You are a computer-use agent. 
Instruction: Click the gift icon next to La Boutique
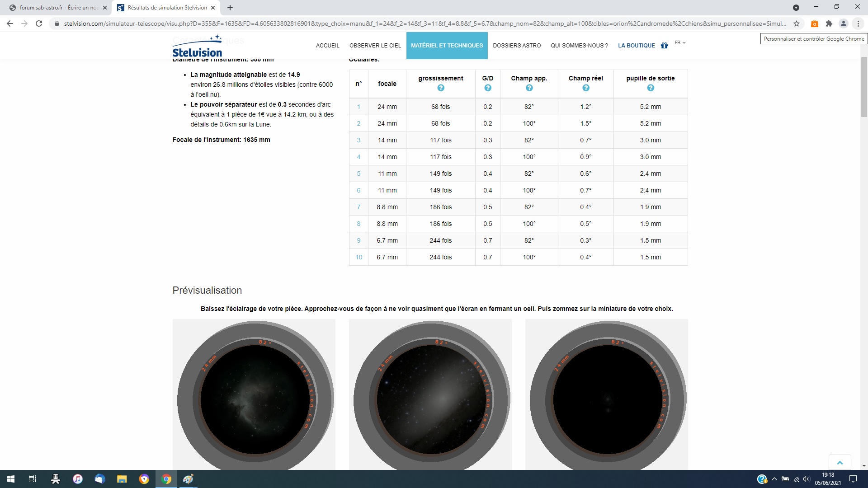tap(664, 45)
